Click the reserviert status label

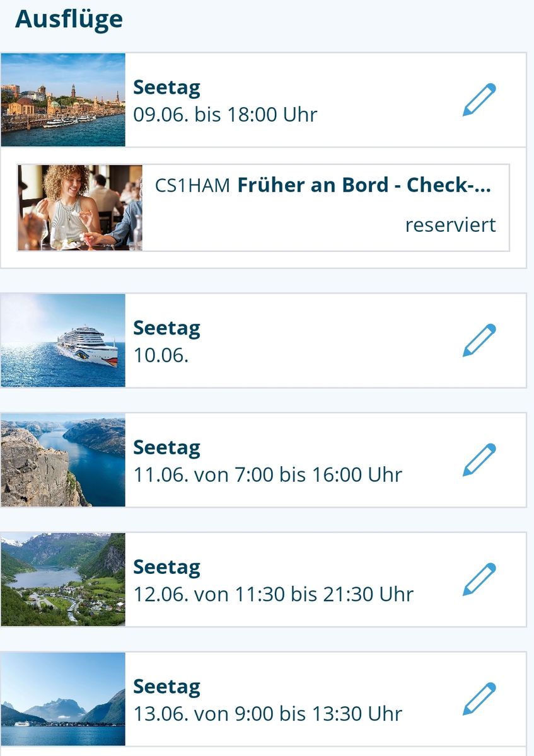(x=450, y=225)
